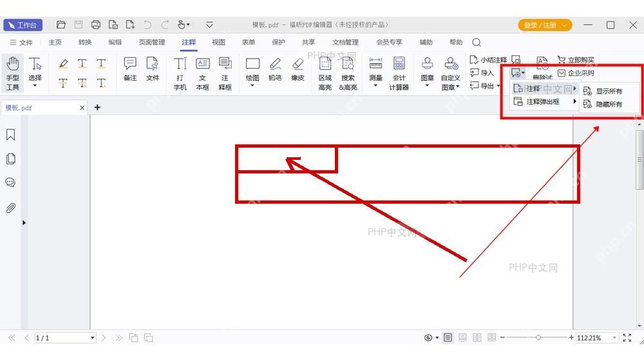Click the Open folder icon in title bar
The width and height of the screenshot is (644, 361).
coord(61,24)
